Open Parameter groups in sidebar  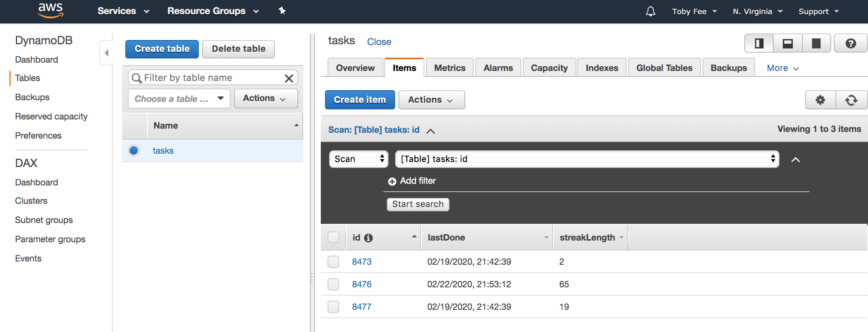(50, 239)
